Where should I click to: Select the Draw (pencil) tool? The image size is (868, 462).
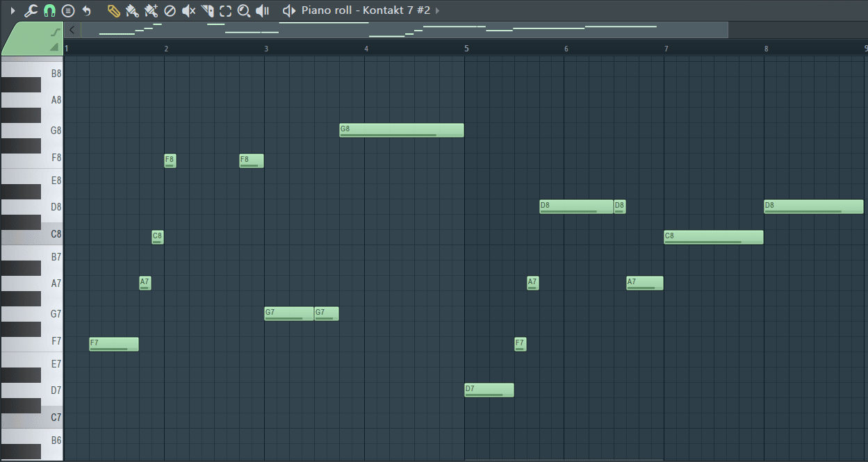point(113,10)
